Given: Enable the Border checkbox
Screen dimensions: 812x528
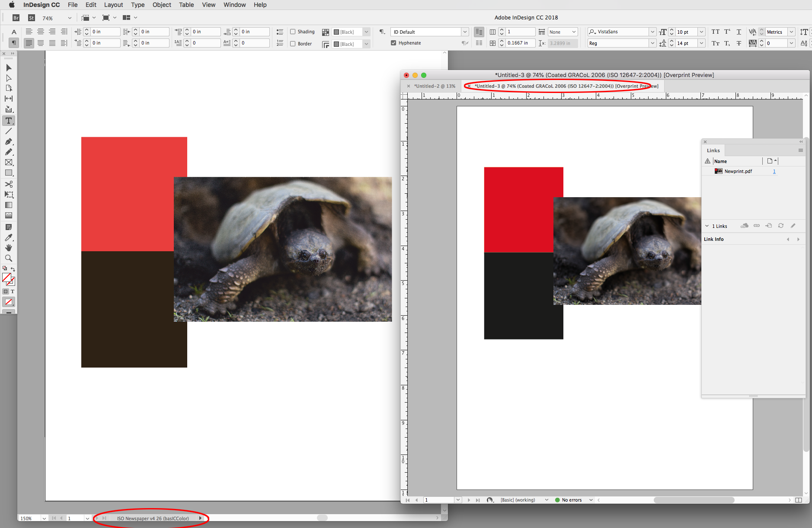Looking at the screenshot, I should 292,43.
